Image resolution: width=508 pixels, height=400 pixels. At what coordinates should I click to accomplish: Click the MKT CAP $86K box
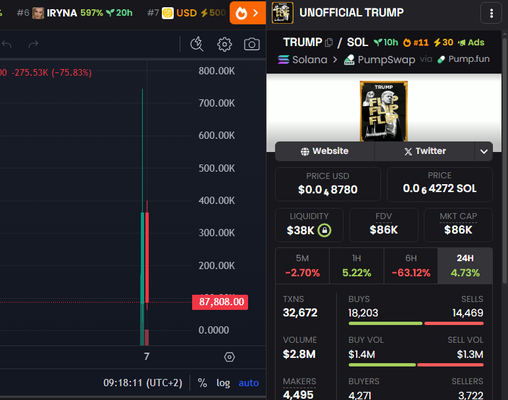pos(458,225)
